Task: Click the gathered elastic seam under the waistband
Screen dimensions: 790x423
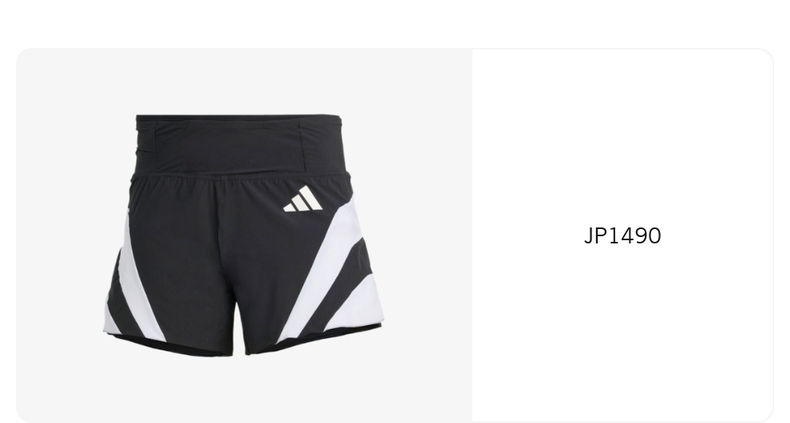Action: [x=241, y=176]
